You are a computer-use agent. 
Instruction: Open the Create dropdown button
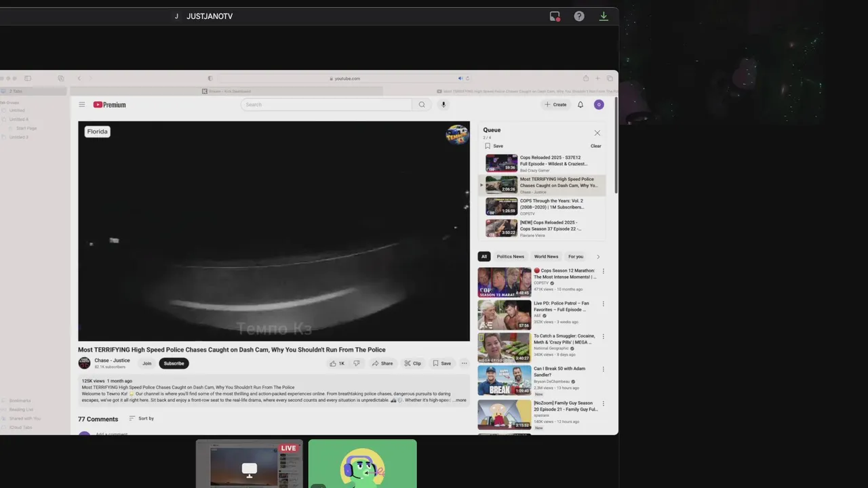click(555, 104)
